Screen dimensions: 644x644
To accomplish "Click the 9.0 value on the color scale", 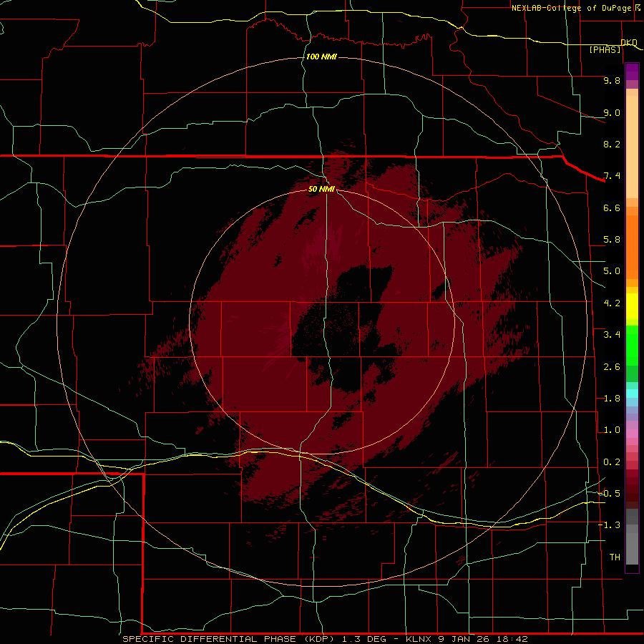I will tap(612, 112).
